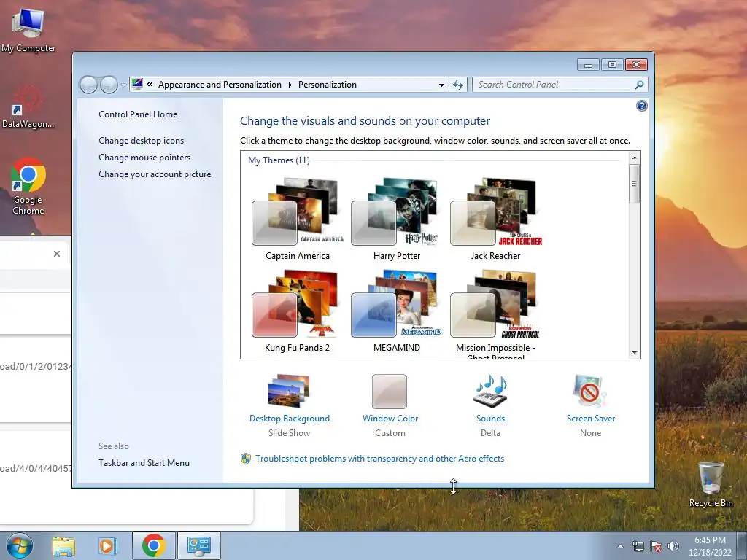
Task: Click the address bar Personalization icon
Action: 136,85
